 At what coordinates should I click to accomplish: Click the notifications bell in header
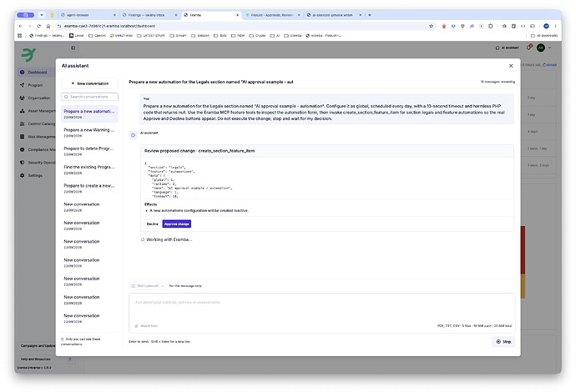[x=529, y=48]
